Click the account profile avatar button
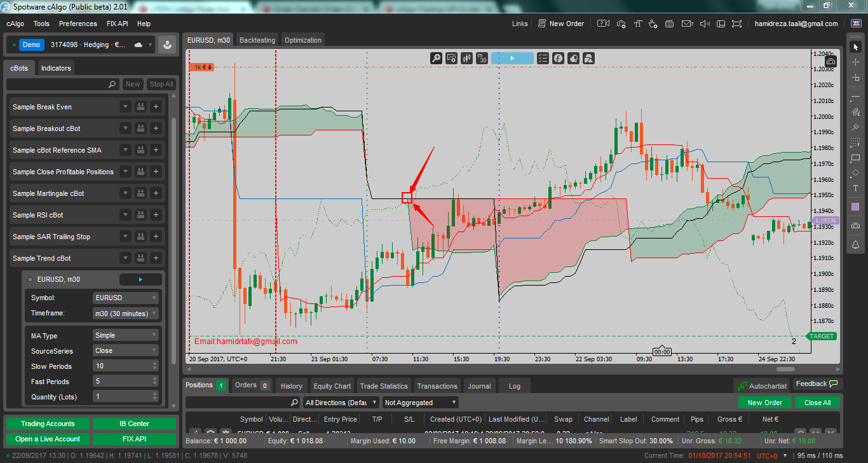This screenshot has width=868, height=463. 167,45
